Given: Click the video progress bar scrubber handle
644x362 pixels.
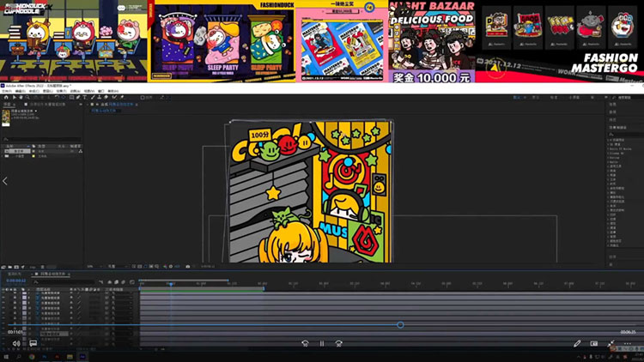Looking at the screenshot, I should (400, 325).
